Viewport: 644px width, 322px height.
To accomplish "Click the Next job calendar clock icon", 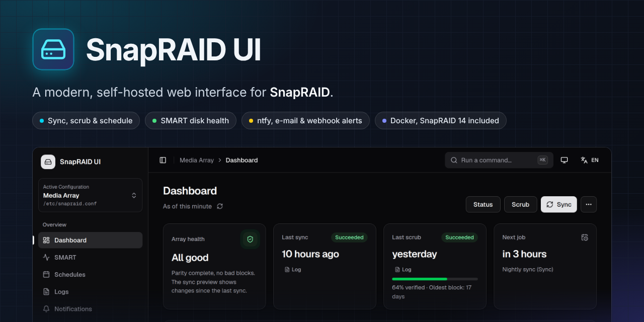I will tap(585, 237).
